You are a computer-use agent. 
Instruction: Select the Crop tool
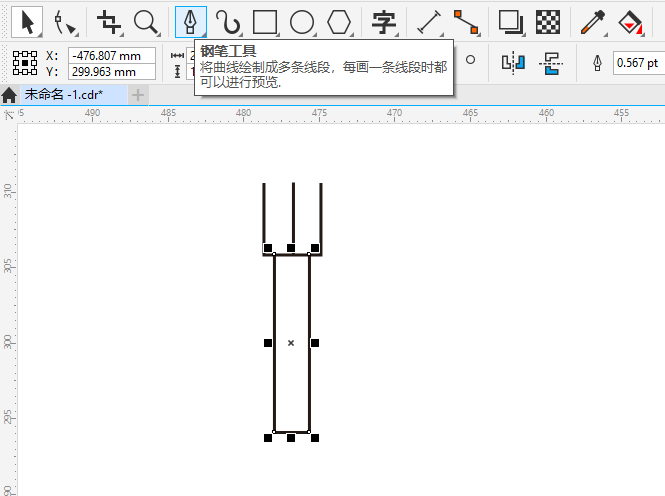point(109,22)
